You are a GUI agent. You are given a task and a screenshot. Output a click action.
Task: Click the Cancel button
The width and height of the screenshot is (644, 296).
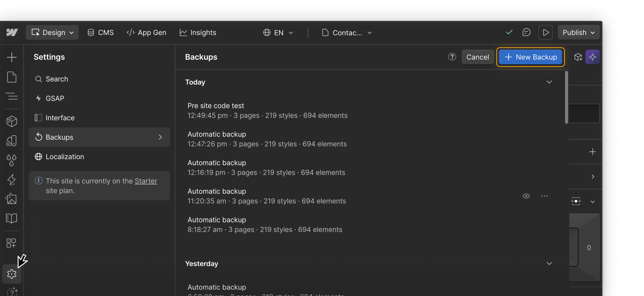pos(478,57)
